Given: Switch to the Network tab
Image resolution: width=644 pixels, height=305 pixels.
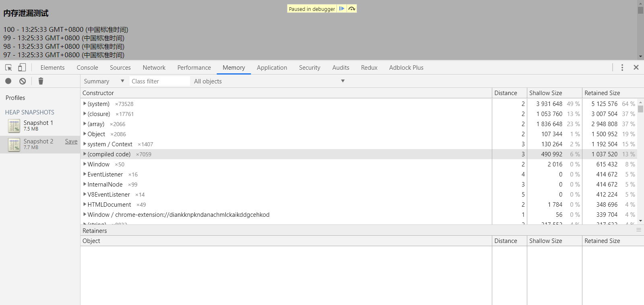Looking at the screenshot, I should pos(154,68).
